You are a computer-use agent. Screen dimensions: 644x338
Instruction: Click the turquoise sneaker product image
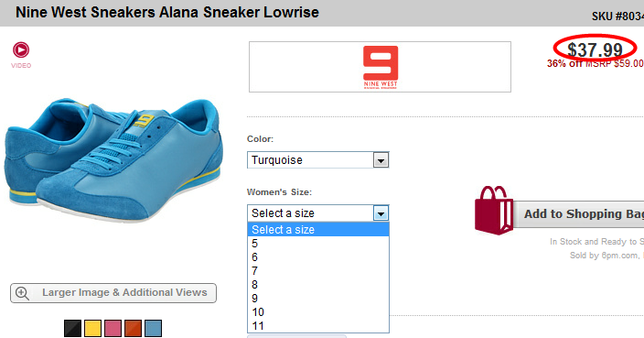[113, 159]
